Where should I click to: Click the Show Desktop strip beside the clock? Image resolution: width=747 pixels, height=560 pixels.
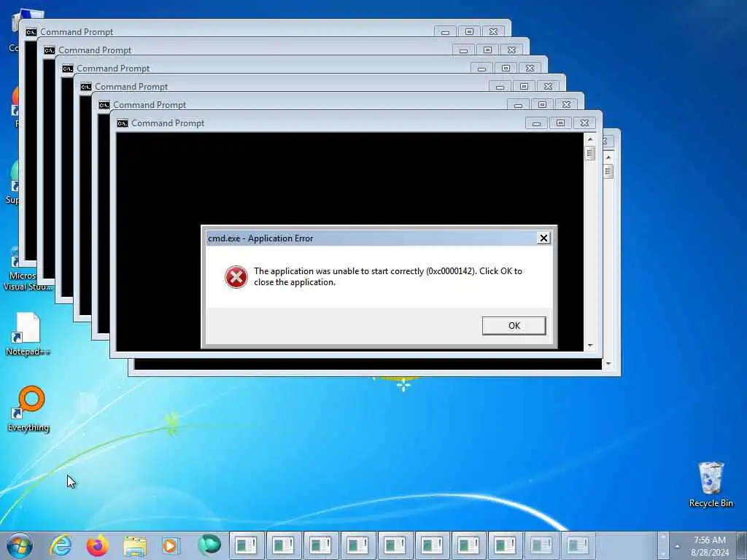[742, 545]
